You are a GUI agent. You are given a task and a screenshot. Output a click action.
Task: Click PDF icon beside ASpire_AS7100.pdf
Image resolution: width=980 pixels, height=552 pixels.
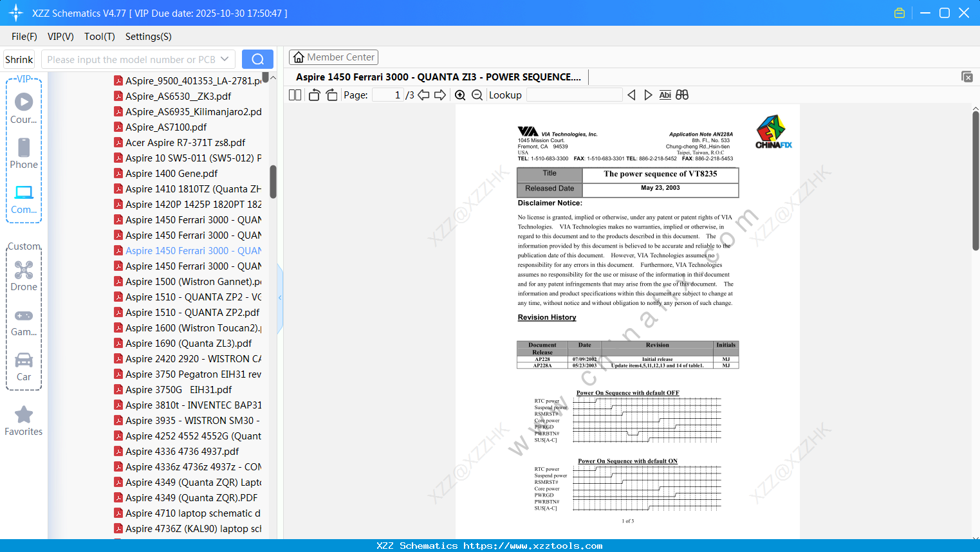pyautogui.click(x=118, y=127)
